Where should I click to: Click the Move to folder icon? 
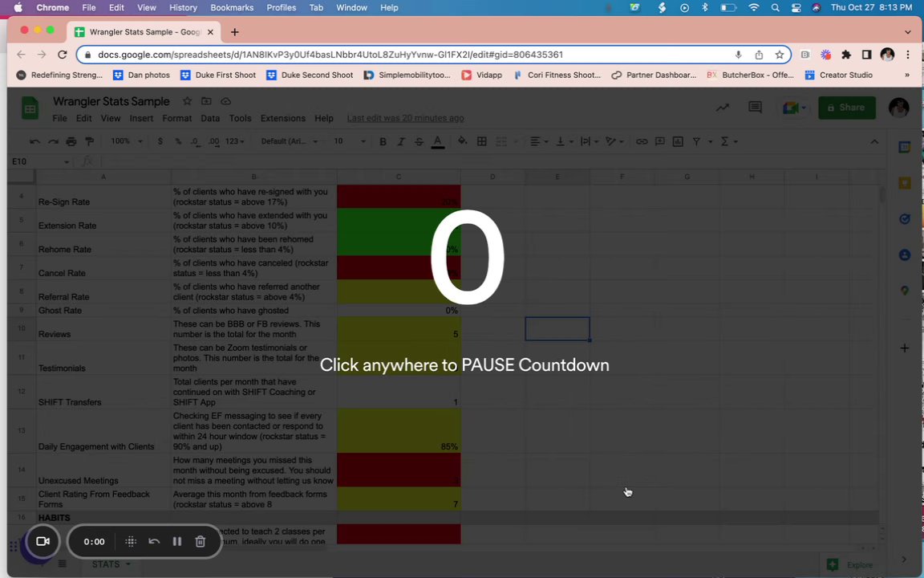[x=206, y=101]
